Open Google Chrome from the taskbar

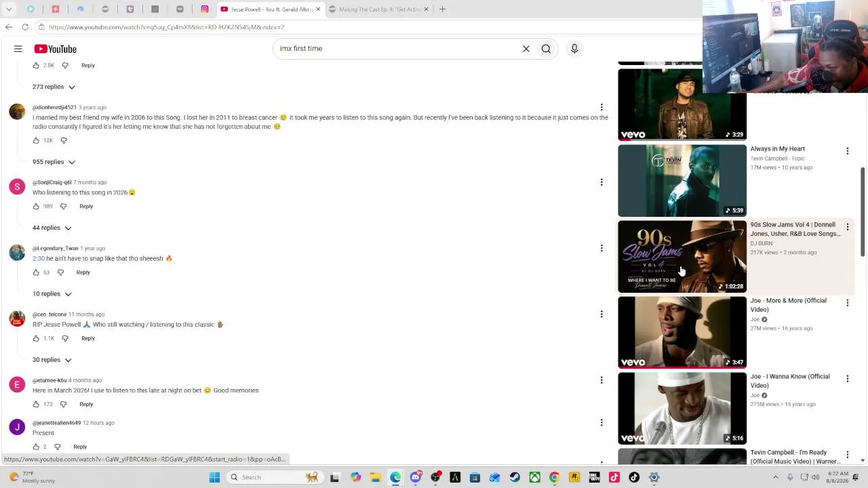coord(554,477)
